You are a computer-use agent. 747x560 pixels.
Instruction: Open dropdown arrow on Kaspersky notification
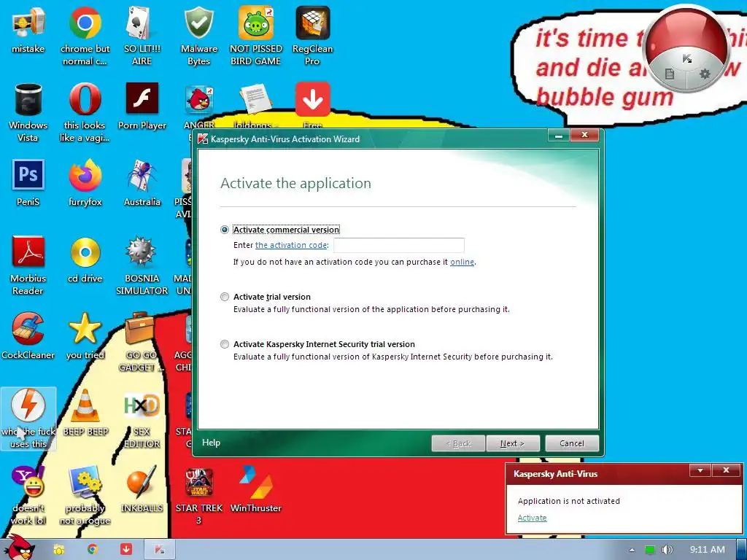700,470
